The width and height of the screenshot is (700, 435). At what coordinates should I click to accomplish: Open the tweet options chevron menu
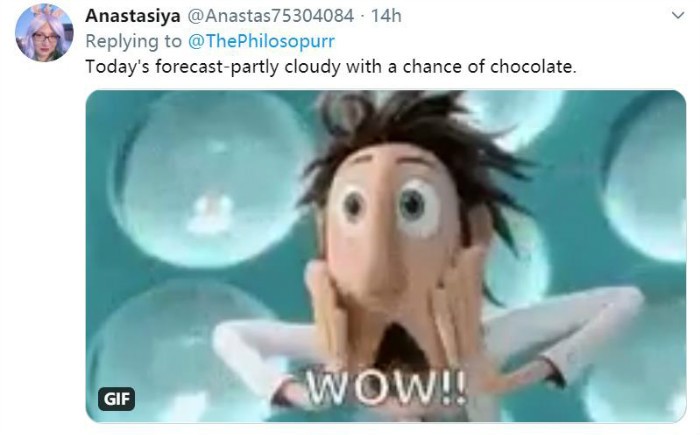[678, 16]
